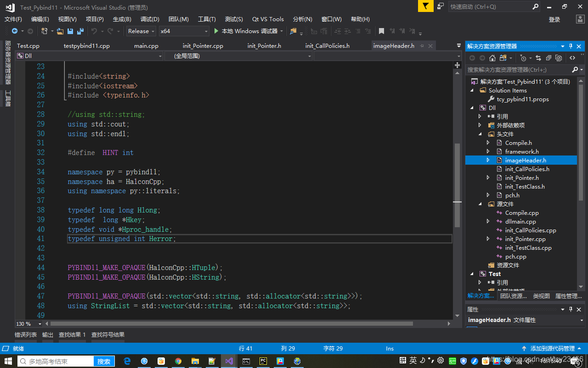Collapse All items in Solution Explorer
The height and width of the screenshot is (368, 588).
(x=548, y=57)
